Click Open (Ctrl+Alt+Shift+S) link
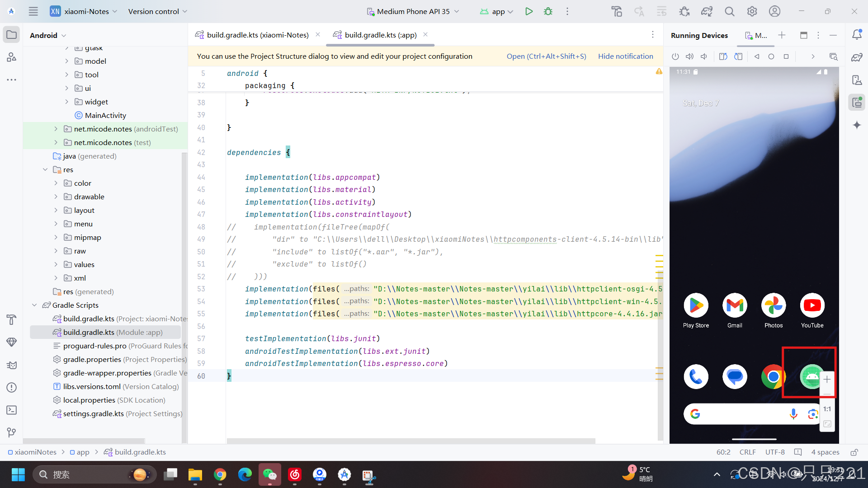Image resolution: width=868 pixels, height=488 pixels. coord(546,56)
